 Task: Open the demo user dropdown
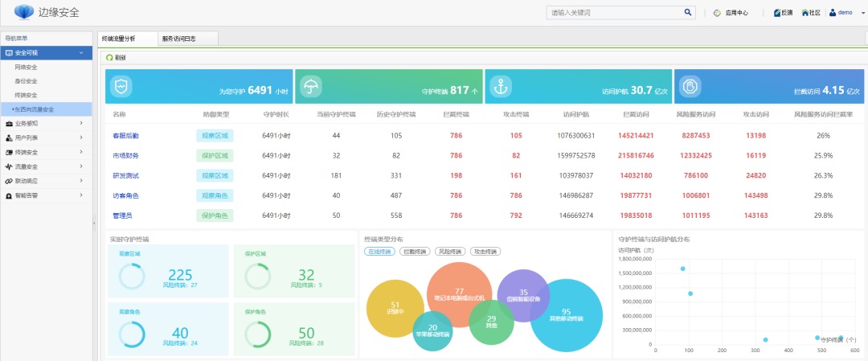tap(845, 13)
